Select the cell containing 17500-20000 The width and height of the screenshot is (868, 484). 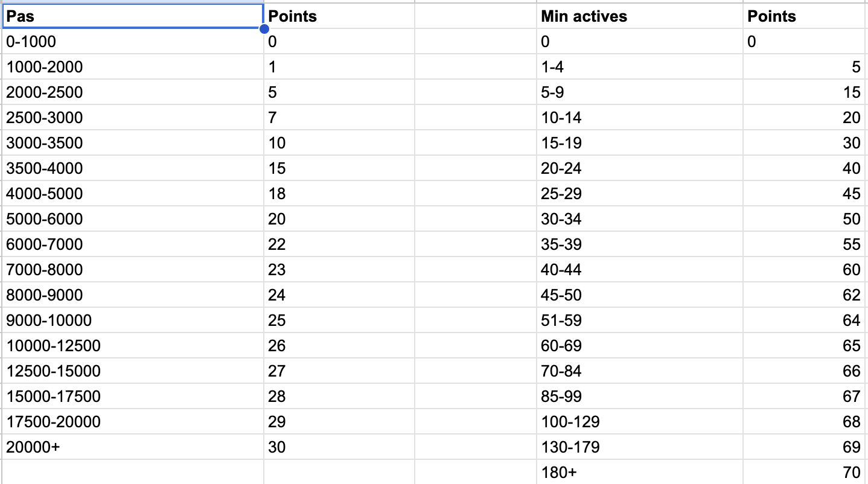pos(133,422)
